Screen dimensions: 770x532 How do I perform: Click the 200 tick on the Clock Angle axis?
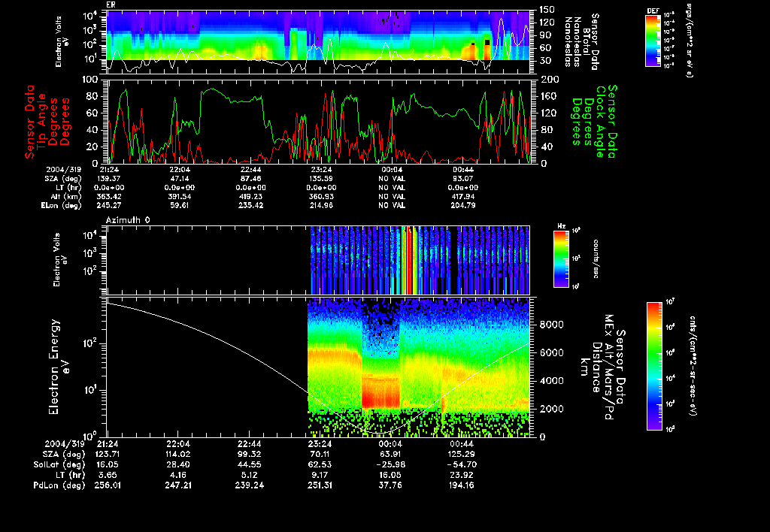[550, 79]
